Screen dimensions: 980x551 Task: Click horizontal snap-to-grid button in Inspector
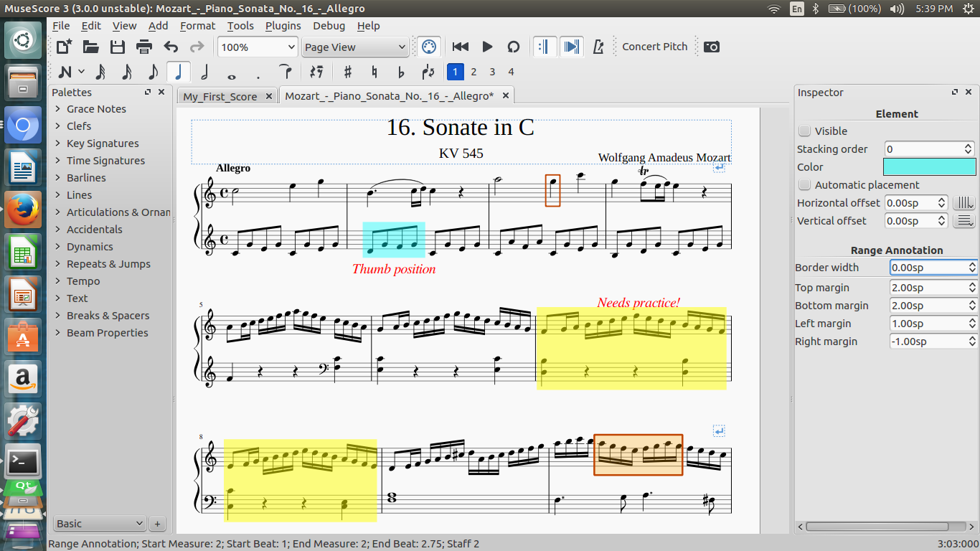tap(965, 203)
